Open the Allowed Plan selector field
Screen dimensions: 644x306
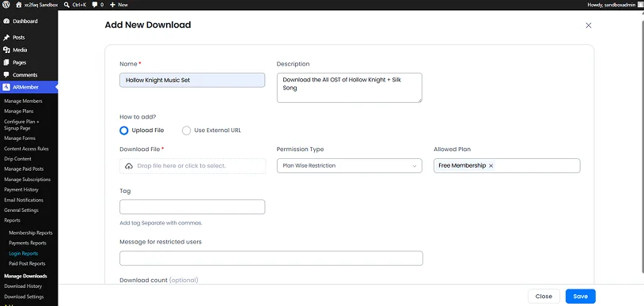point(507,165)
